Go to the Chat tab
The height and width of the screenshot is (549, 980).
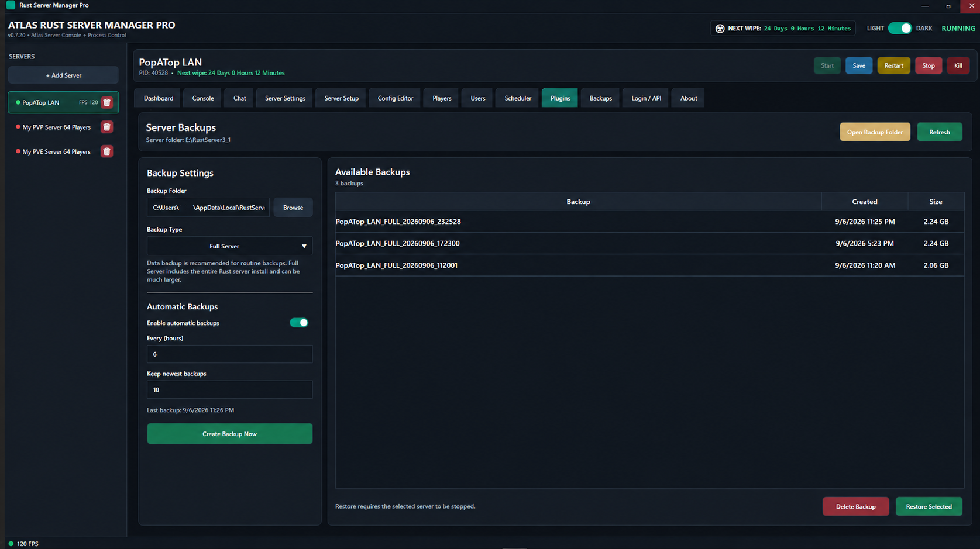pyautogui.click(x=240, y=98)
